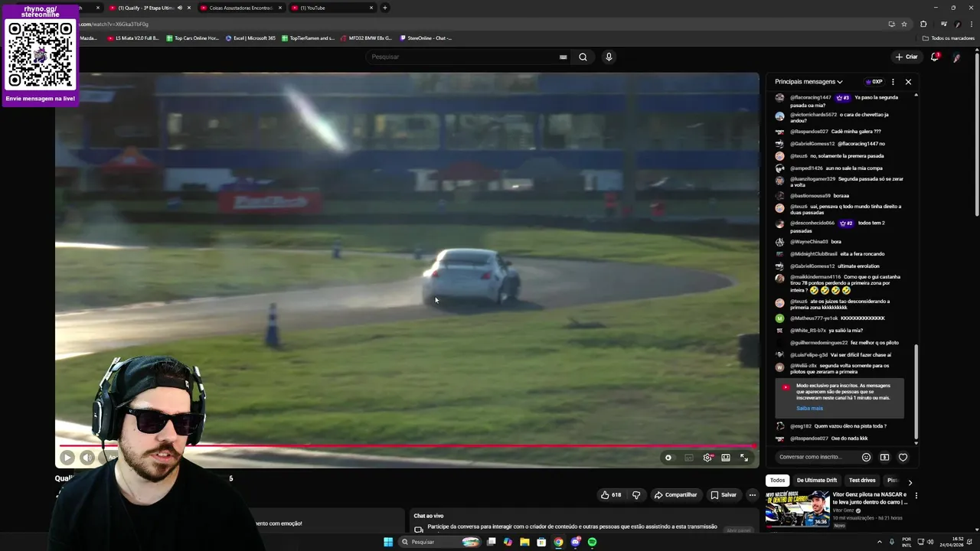Open the MFD32 BMW E8x G... bookmark
Viewport: 980px width, 551px height.
click(366, 38)
